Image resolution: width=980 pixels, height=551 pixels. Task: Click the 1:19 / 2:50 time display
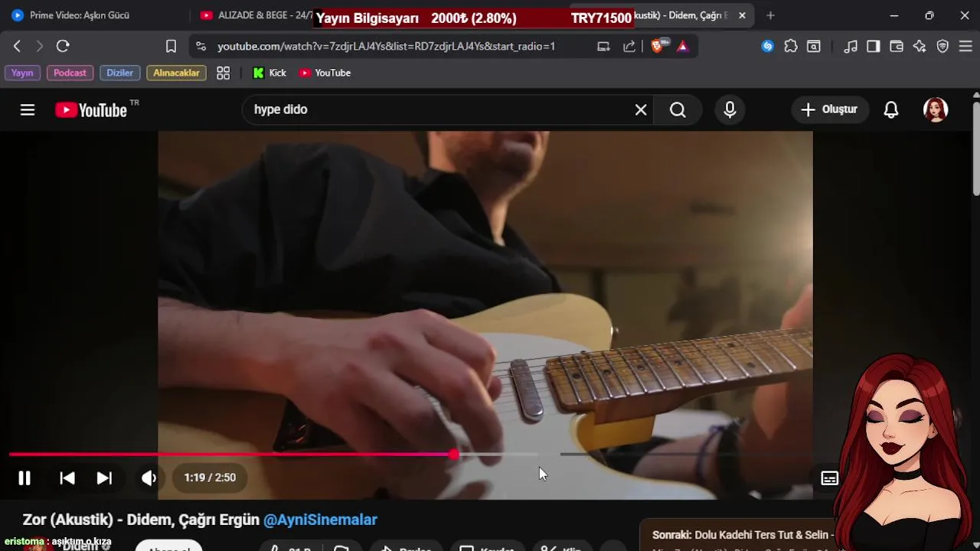[210, 478]
